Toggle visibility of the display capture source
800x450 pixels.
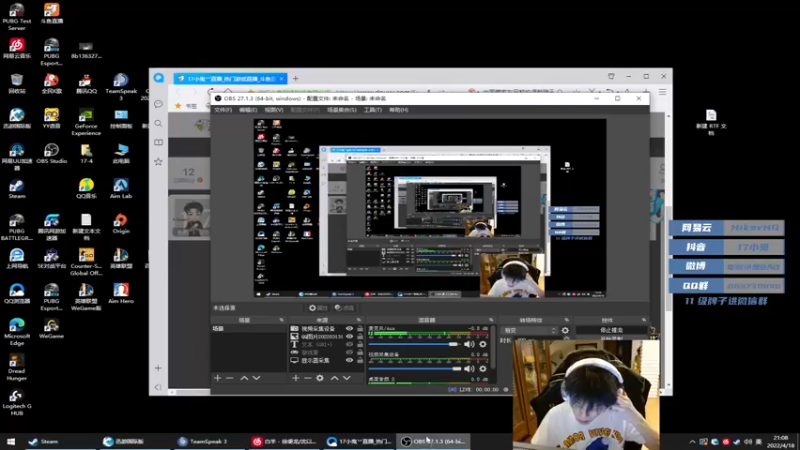pyautogui.click(x=349, y=360)
